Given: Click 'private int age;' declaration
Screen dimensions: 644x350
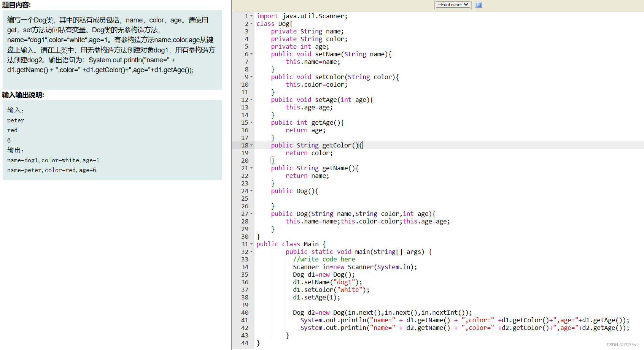Looking at the screenshot, I should coord(300,46).
